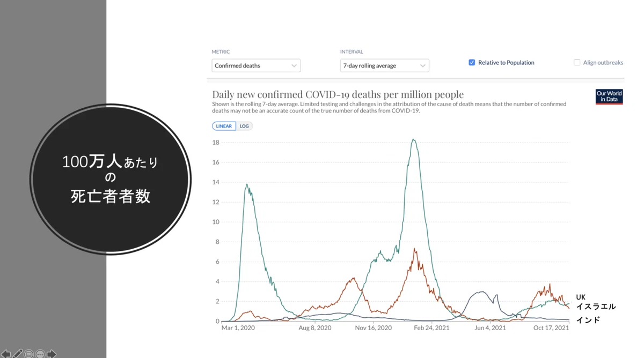Go to previous slide arrow
This screenshot has height=358, width=644.
5,354
